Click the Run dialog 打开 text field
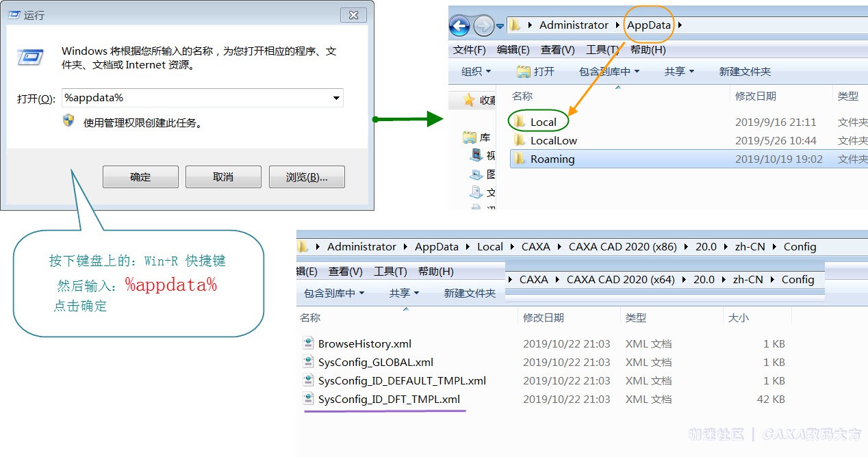This screenshot has height=457, width=868. pyautogui.click(x=202, y=98)
